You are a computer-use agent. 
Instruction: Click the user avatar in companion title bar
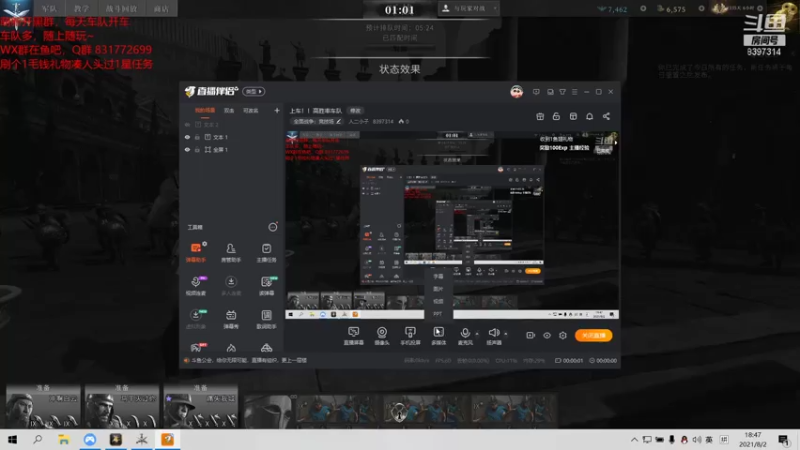click(x=516, y=92)
